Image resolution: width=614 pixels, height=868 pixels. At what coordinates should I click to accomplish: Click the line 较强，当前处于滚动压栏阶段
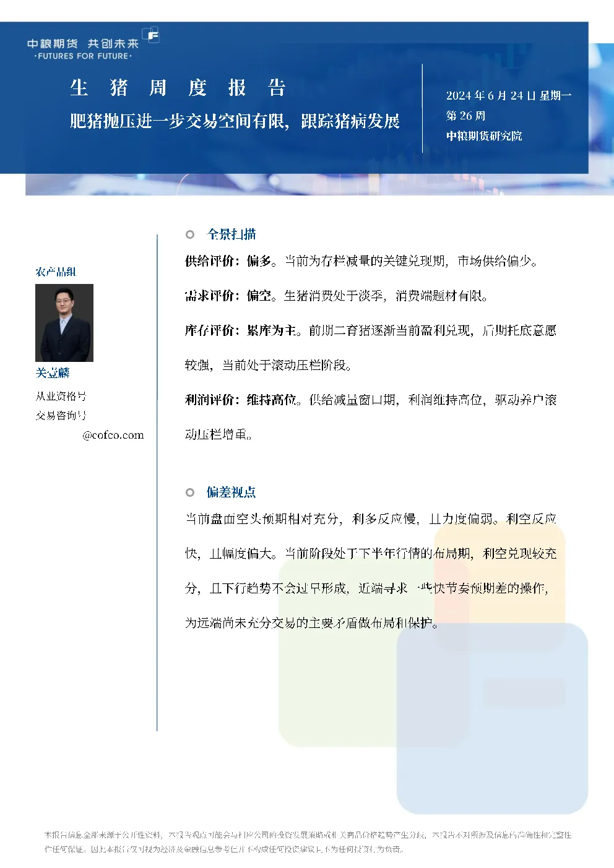pyautogui.click(x=269, y=365)
